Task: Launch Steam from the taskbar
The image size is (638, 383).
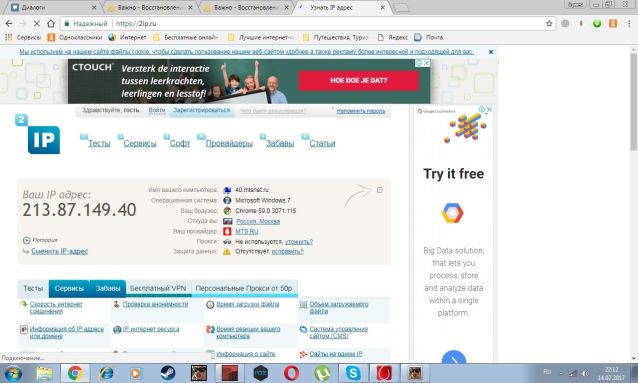Action: (x=167, y=373)
